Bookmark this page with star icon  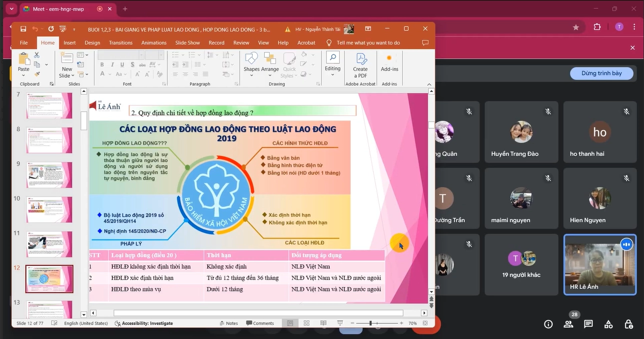pyautogui.click(x=576, y=27)
